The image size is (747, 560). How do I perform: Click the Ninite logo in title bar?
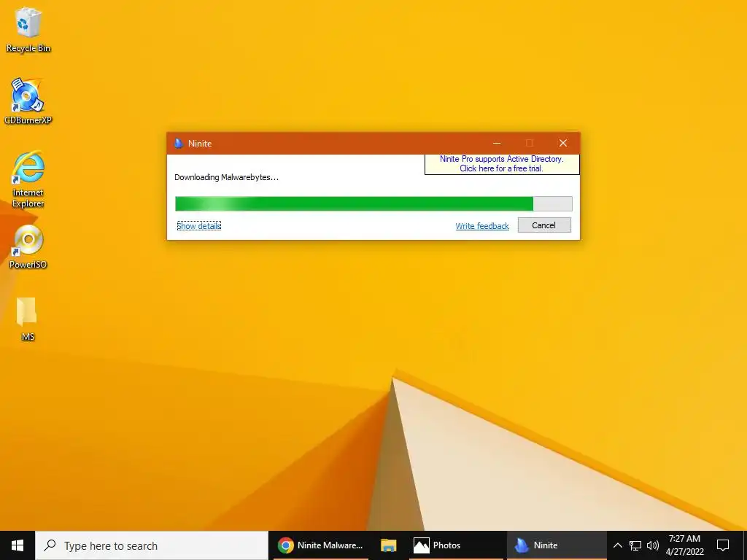tap(179, 144)
